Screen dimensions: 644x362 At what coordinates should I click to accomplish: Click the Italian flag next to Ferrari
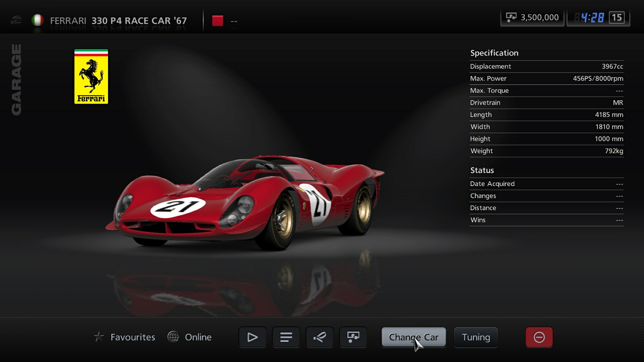click(38, 20)
